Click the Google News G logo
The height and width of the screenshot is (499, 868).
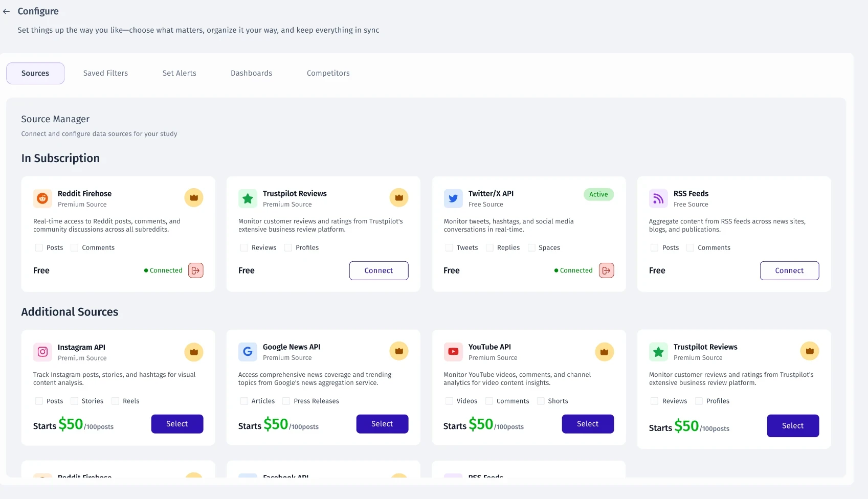pos(248,352)
